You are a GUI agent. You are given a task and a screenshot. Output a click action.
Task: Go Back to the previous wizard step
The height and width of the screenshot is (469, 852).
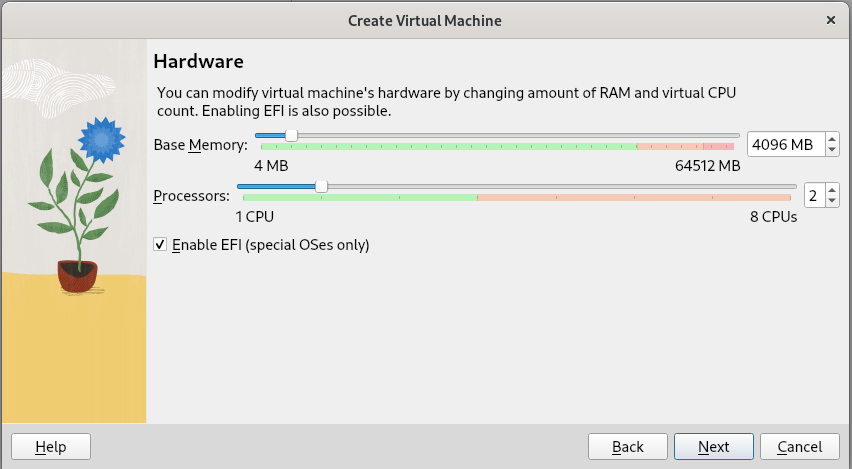pos(627,446)
